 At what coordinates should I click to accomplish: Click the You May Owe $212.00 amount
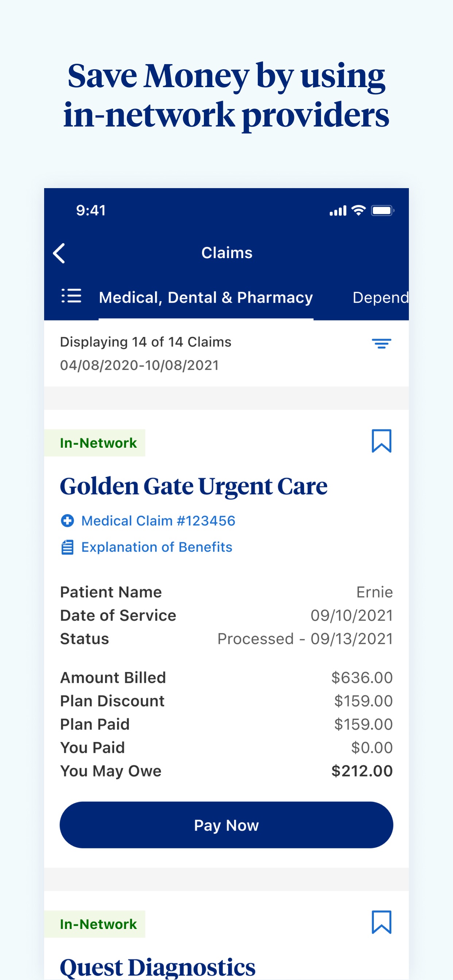coord(362,771)
